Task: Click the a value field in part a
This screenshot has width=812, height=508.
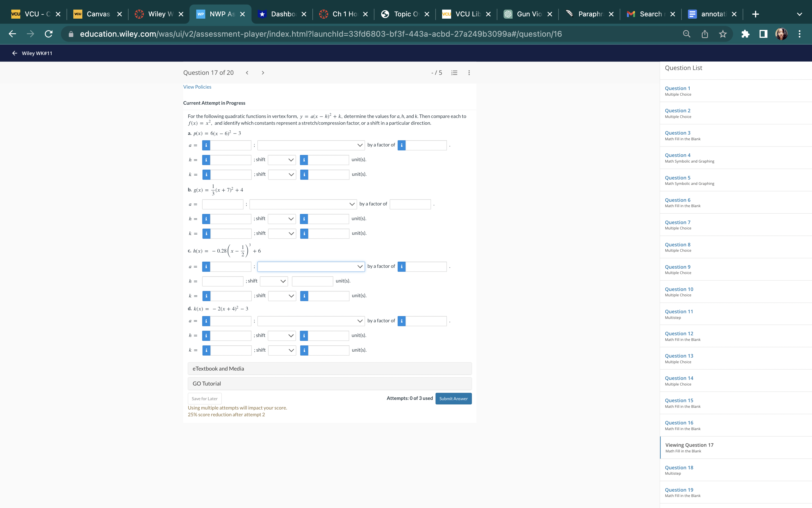Action: point(231,145)
